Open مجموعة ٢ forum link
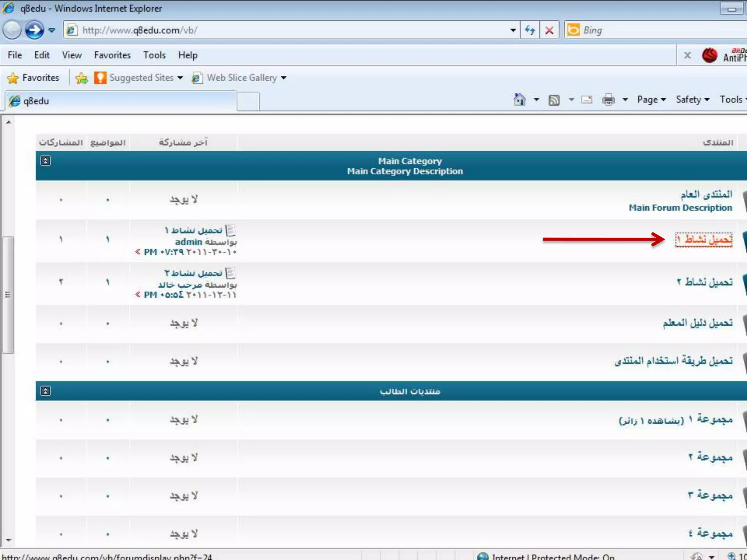The image size is (747, 560). 711,457
